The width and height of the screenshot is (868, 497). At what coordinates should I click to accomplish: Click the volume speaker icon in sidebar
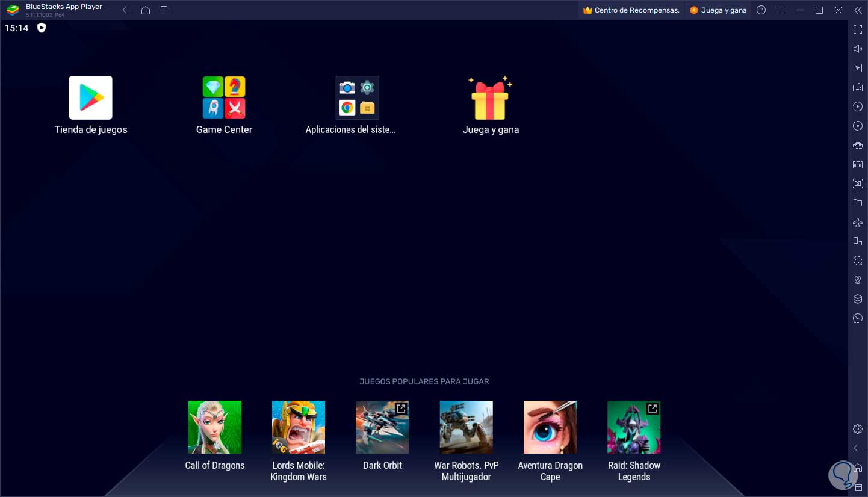coord(858,49)
